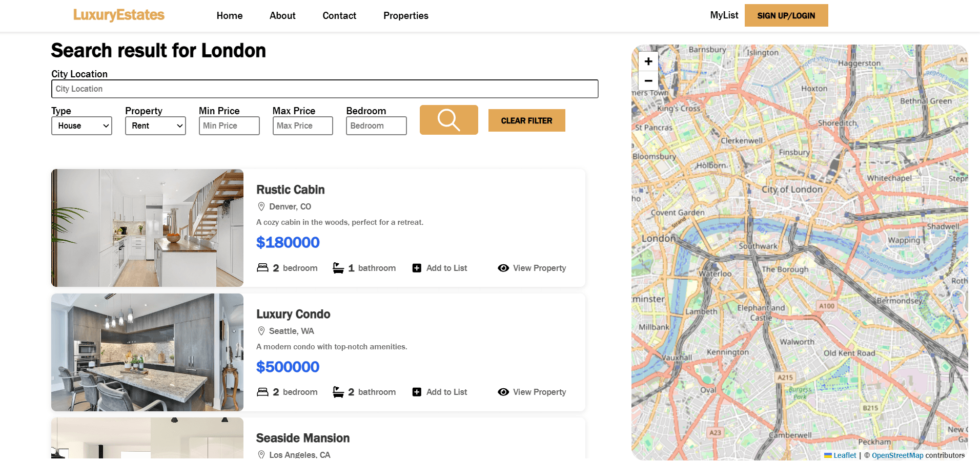Go to the Home page
The width and height of the screenshot is (980, 462).
(230, 15)
